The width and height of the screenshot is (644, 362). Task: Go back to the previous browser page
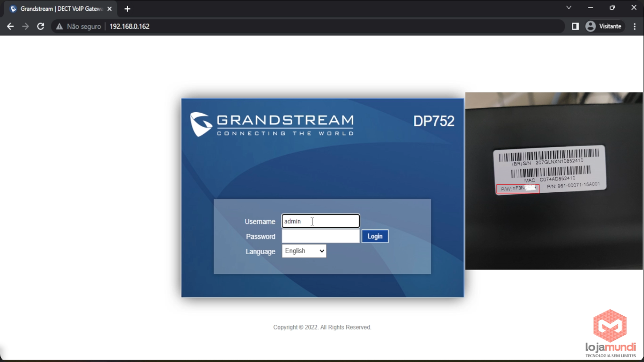click(x=10, y=26)
